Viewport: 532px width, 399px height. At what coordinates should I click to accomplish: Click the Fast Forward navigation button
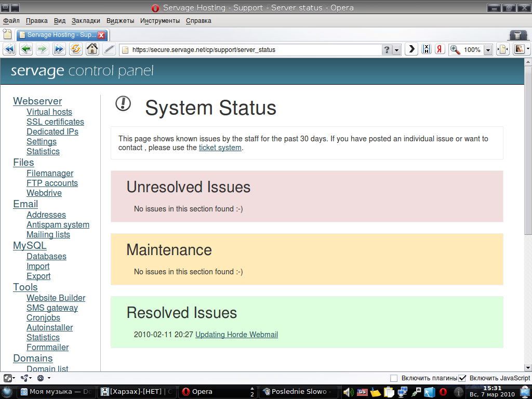tap(59, 49)
